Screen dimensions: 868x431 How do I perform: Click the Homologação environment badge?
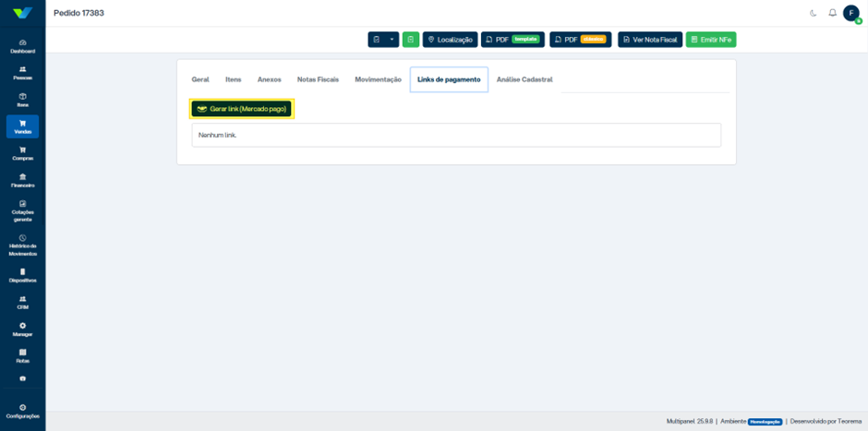pos(765,422)
